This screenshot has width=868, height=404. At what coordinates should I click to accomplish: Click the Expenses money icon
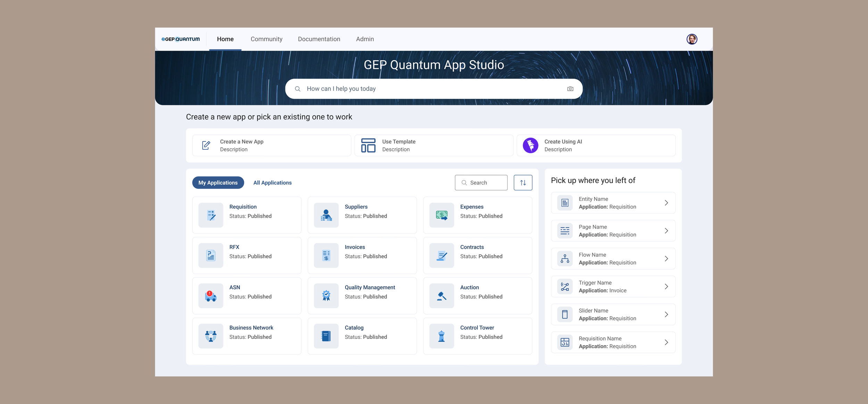(441, 215)
